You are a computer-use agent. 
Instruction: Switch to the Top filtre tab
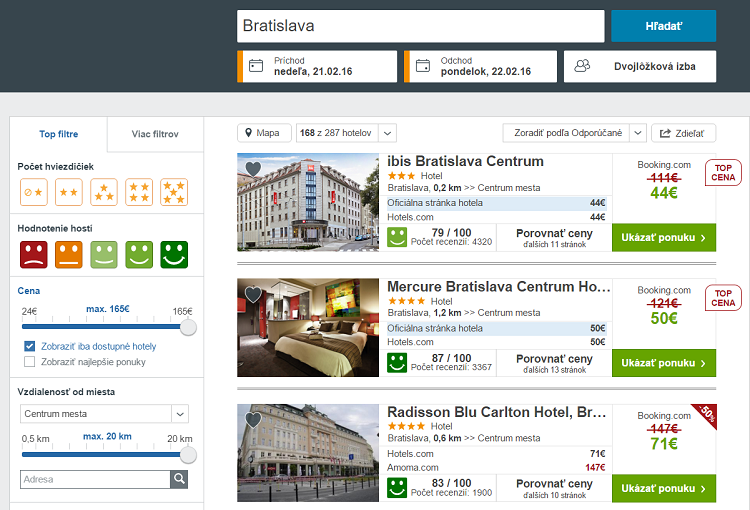[59, 134]
